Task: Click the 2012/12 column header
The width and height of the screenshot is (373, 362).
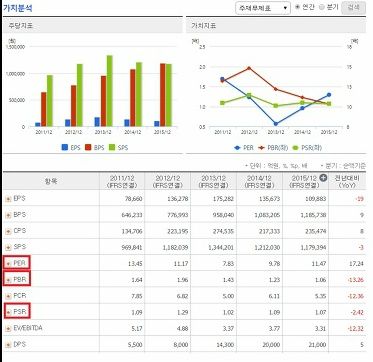Action: (168, 181)
